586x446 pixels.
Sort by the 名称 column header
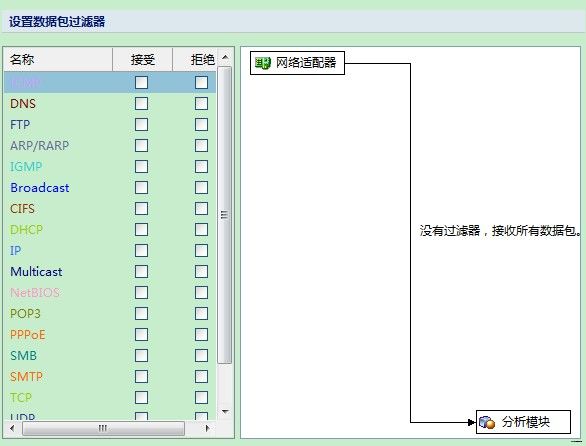(58, 59)
